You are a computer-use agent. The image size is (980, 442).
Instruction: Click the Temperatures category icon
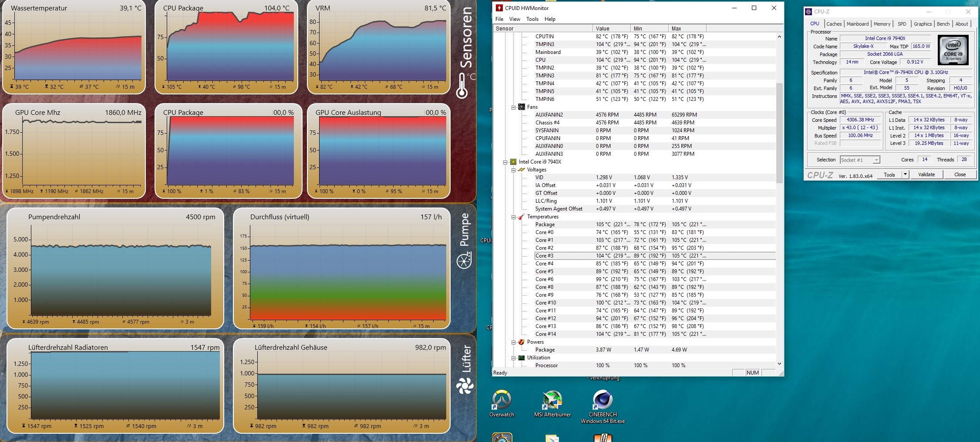(522, 217)
